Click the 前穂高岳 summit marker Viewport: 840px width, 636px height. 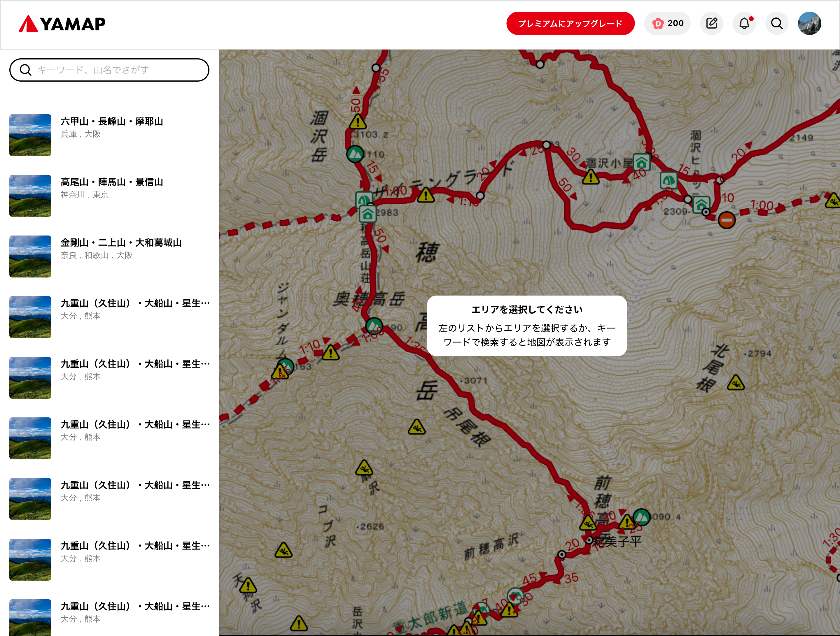pos(641,517)
